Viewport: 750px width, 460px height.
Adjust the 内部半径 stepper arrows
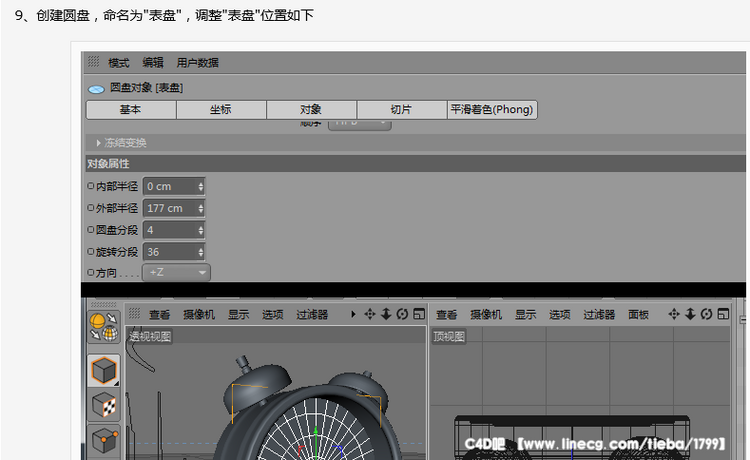tap(201, 186)
